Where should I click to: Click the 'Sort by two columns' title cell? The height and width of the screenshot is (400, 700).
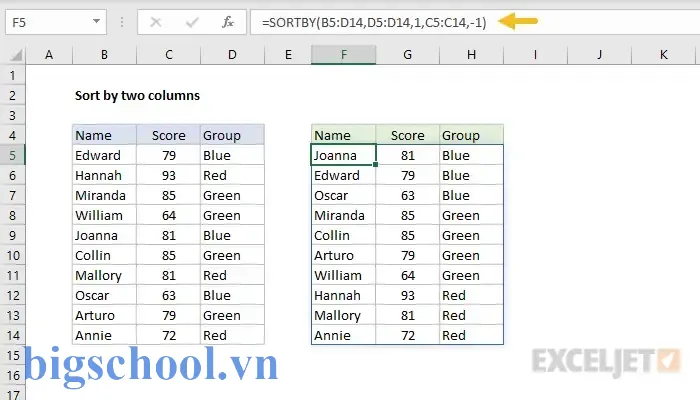pos(137,96)
